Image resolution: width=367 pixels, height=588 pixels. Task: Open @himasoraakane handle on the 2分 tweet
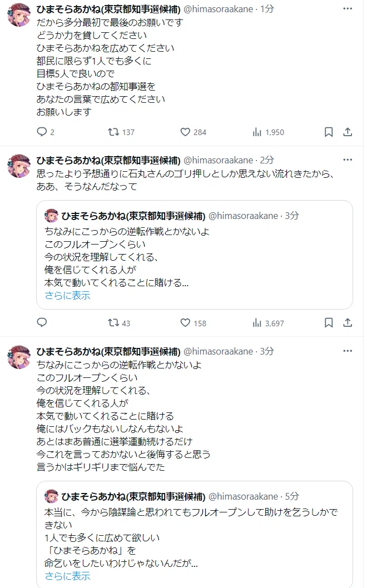[218, 160]
